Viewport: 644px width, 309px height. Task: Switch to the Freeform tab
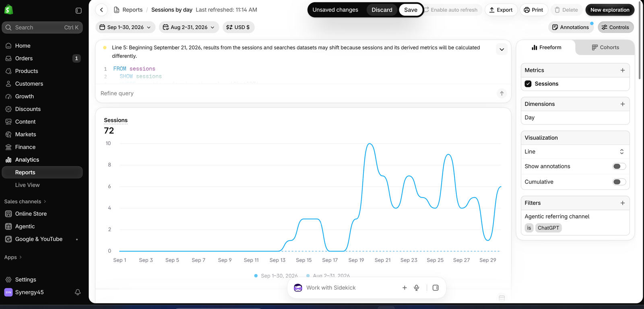click(546, 47)
